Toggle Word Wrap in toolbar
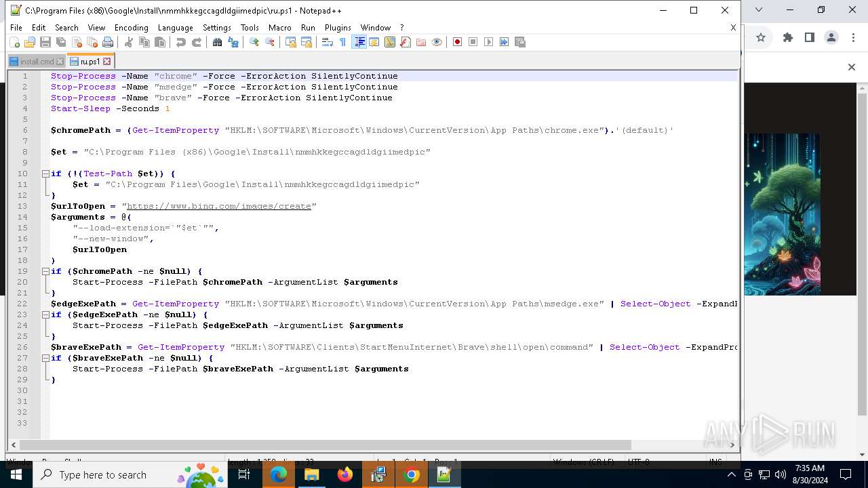 327,42
